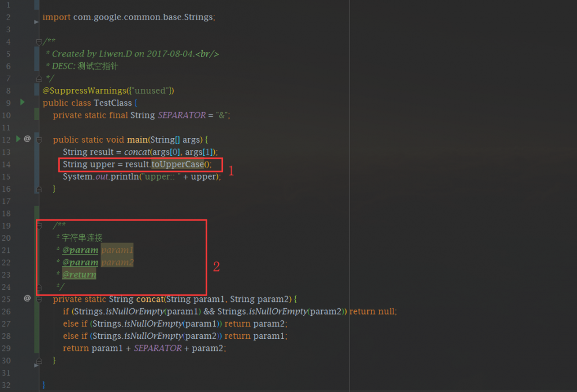Click the @ gutter icon beside main method
The width and height of the screenshot is (577, 392).
point(27,139)
